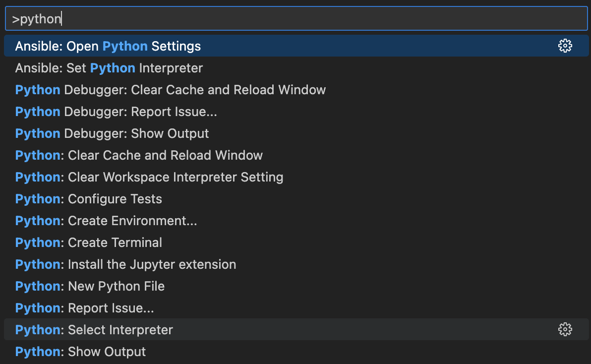Select Python: Show Output at list bottom
The height and width of the screenshot is (364, 591).
point(80,352)
